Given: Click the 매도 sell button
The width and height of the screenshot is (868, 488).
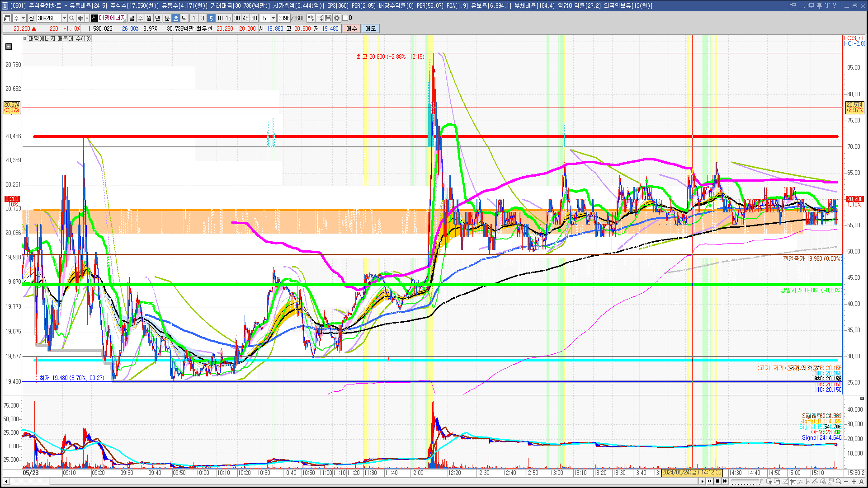Looking at the screenshot, I should pos(371,28).
